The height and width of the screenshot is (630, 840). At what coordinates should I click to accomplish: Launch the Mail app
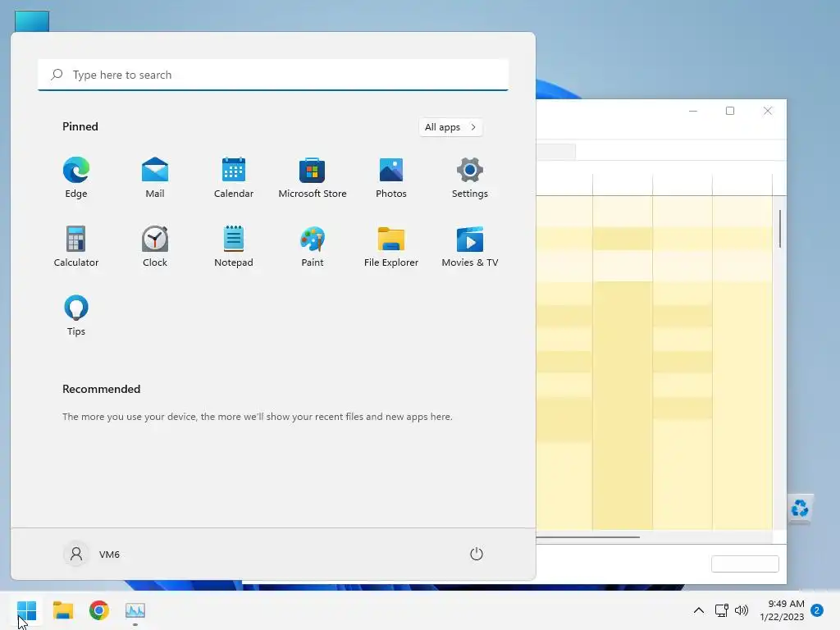[155, 178]
